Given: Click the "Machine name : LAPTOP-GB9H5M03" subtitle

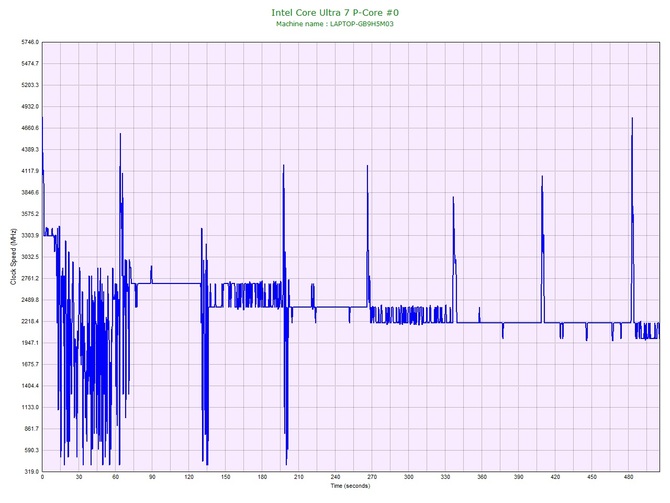Looking at the screenshot, I should pos(335,24).
